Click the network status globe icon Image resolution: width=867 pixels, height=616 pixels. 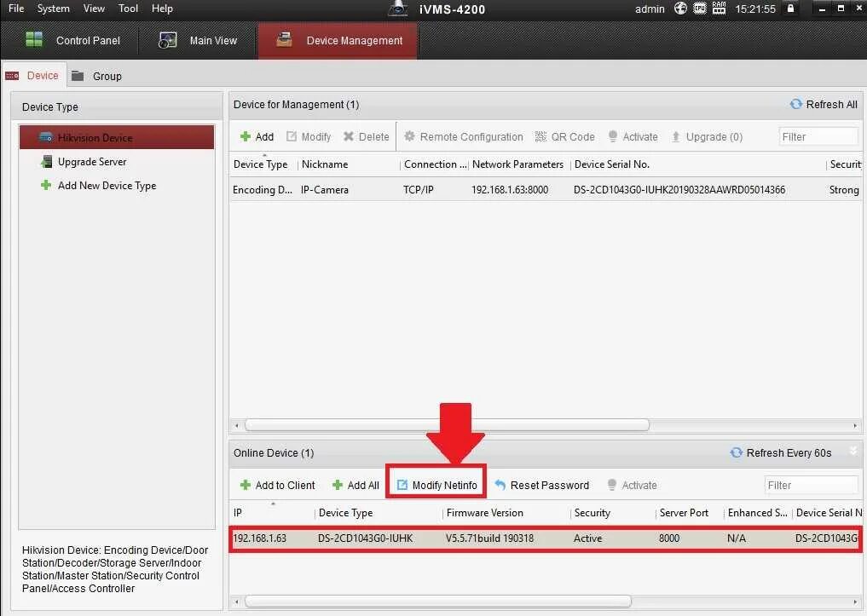pos(679,9)
